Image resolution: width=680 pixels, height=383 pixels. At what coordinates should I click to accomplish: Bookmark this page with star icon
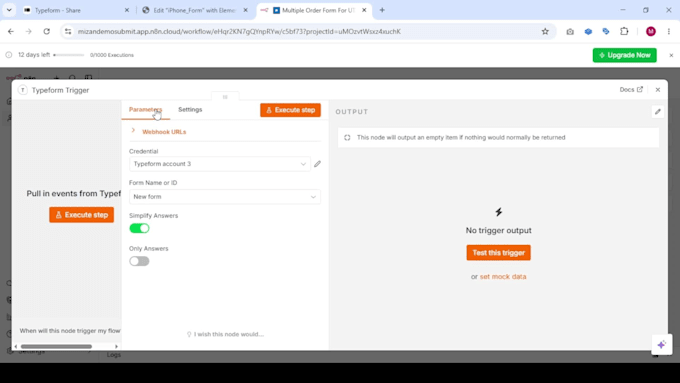545,31
